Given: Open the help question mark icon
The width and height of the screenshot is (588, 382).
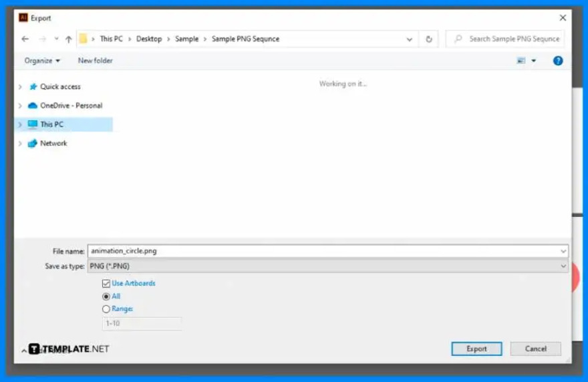Looking at the screenshot, I should click(558, 61).
